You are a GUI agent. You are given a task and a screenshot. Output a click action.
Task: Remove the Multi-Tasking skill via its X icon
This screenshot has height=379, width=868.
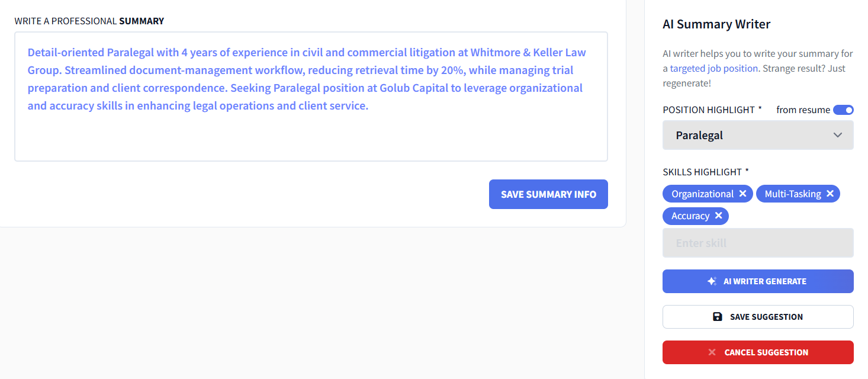click(831, 194)
